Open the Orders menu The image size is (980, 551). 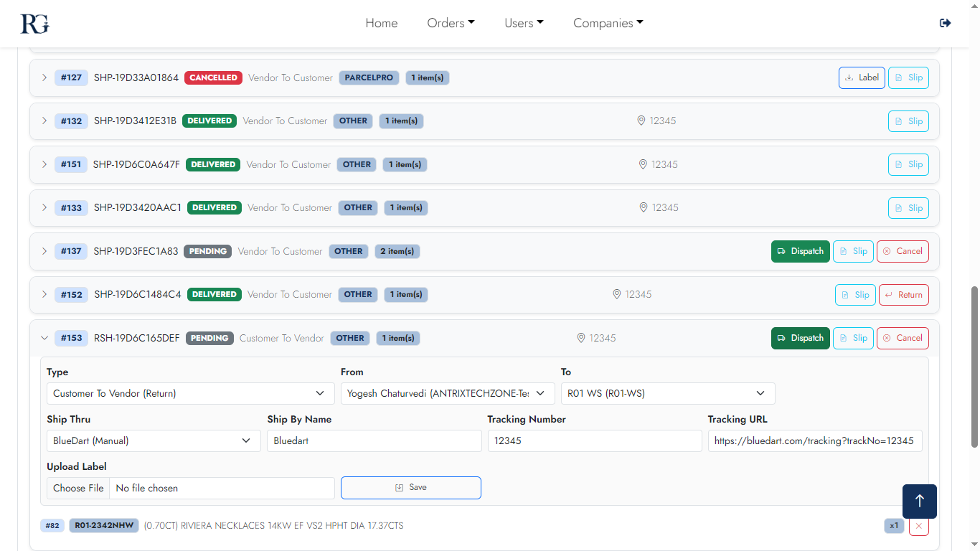coord(451,23)
